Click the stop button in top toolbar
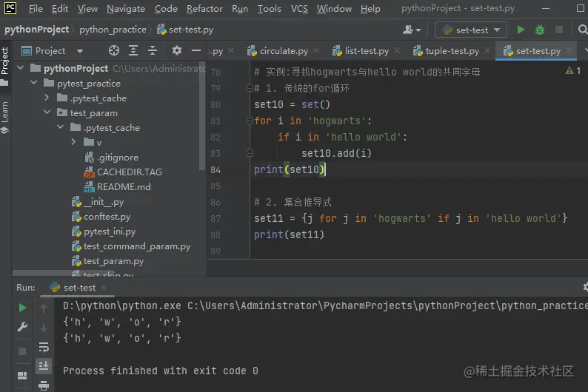Image resolution: width=588 pixels, height=392 pixels. [559, 30]
